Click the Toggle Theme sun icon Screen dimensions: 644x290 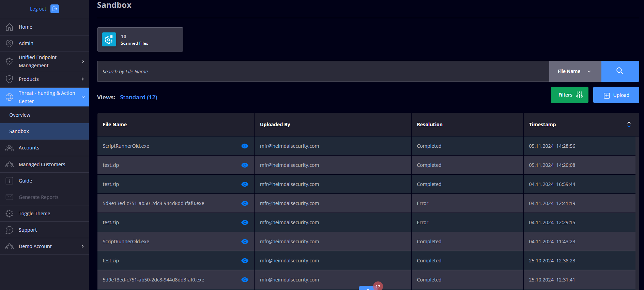click(x=10, y=214)
